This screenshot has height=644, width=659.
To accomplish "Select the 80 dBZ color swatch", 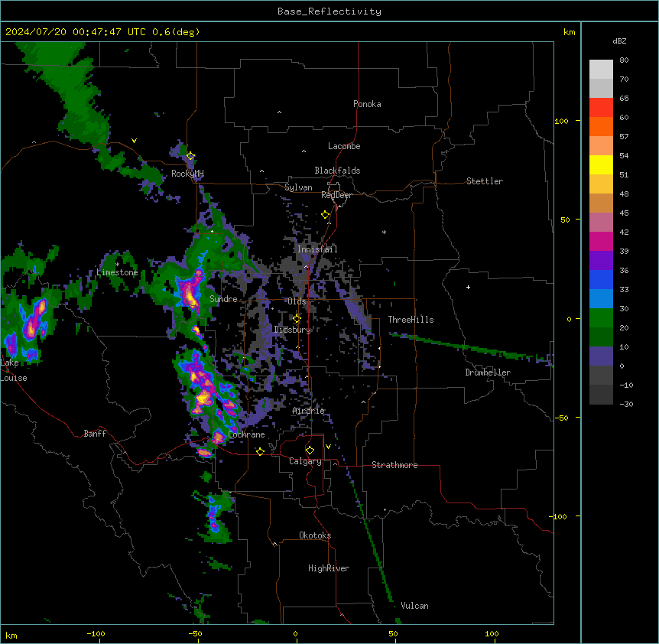I will [x=601, y=70].
